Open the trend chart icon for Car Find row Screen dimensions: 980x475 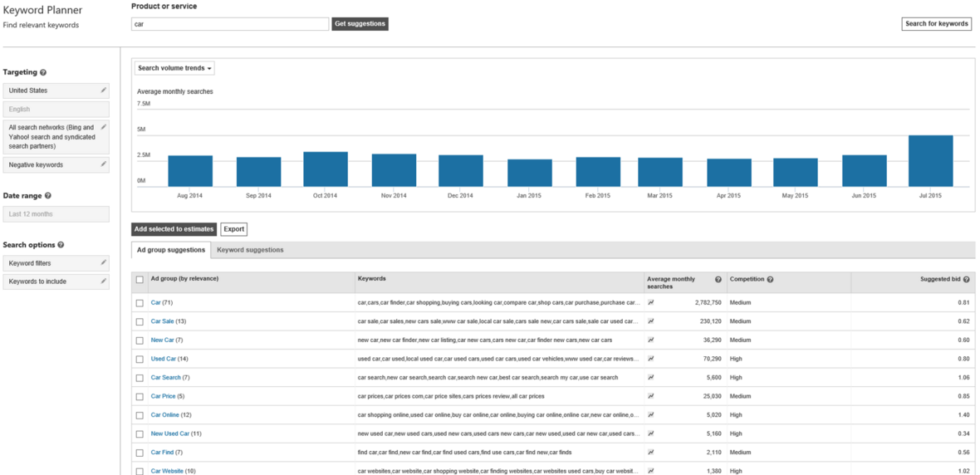[x=650, y=452]
